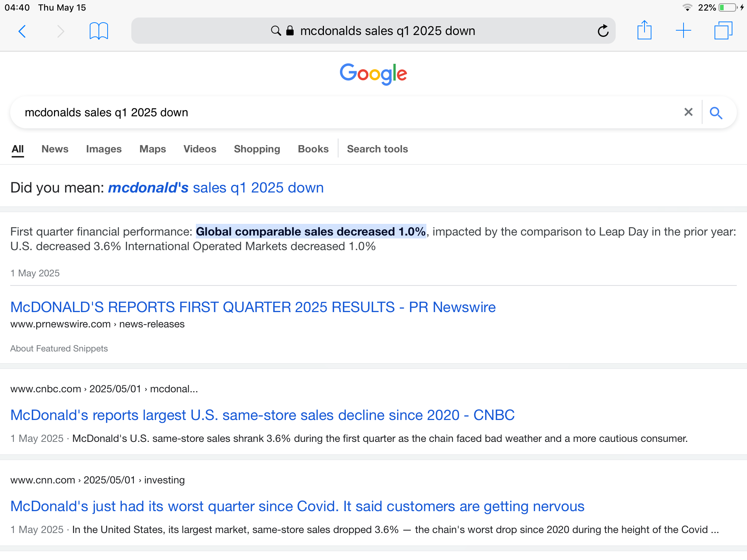Tap the Google search query text field

(x=328, y=113)
